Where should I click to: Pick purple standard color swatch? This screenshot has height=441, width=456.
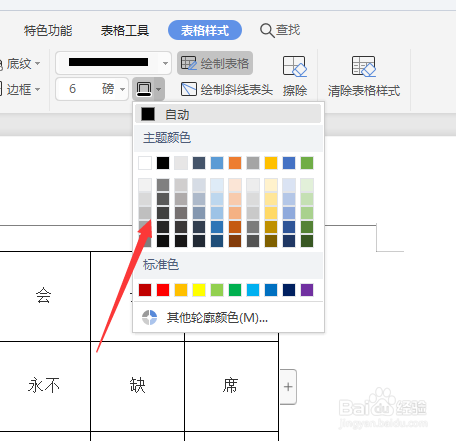click(307, 290)
